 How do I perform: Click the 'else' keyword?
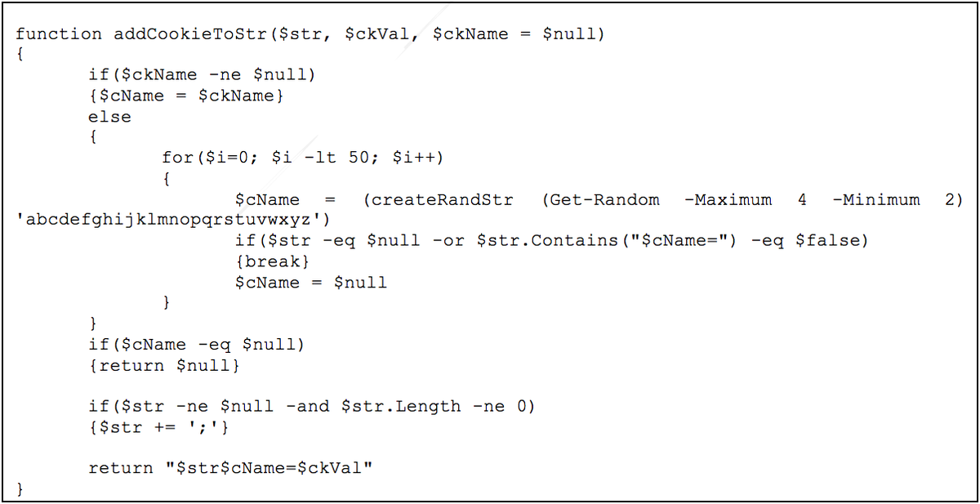point(109,117)
